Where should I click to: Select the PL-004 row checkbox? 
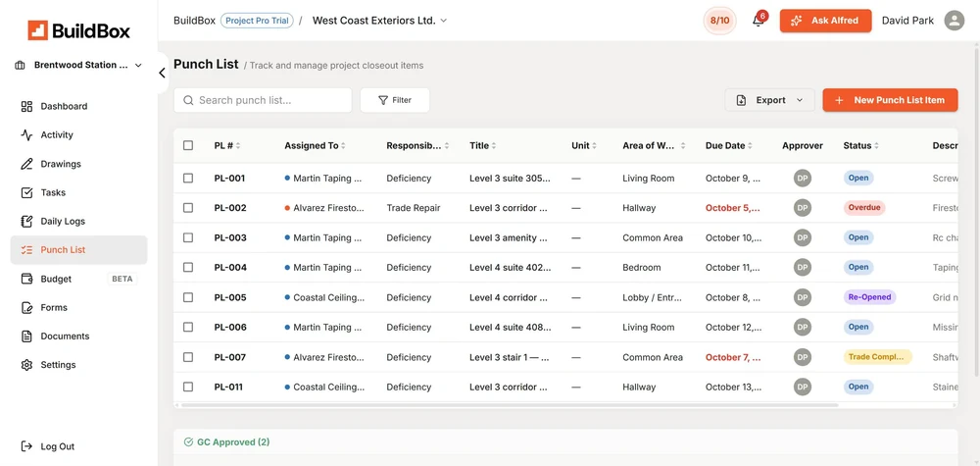188,267
